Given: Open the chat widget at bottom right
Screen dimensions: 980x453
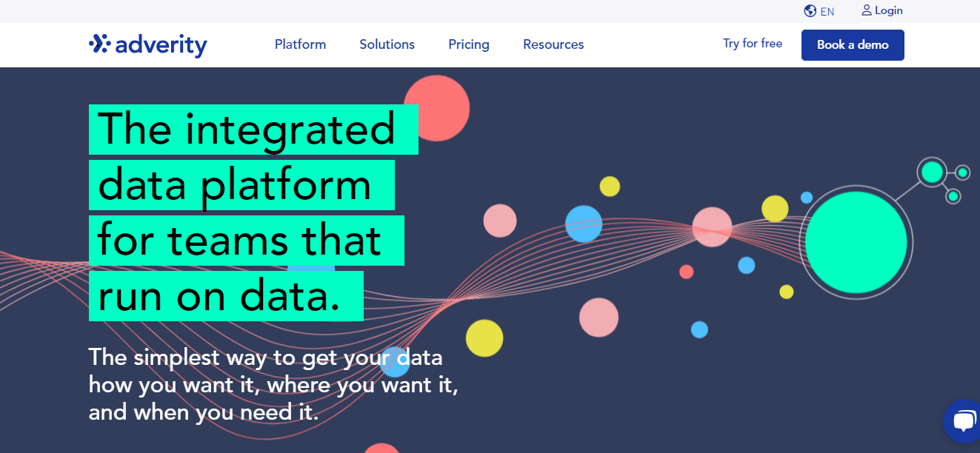Looking at the screenshot, I should 963,420.
